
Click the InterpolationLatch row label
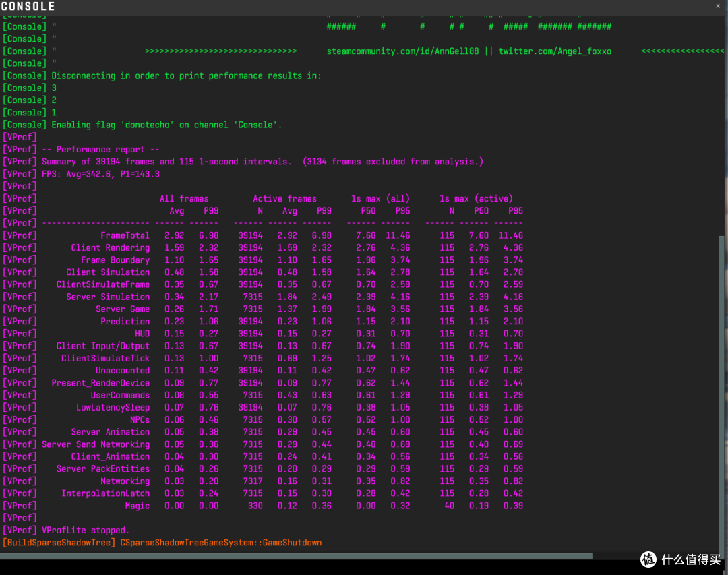105,493
